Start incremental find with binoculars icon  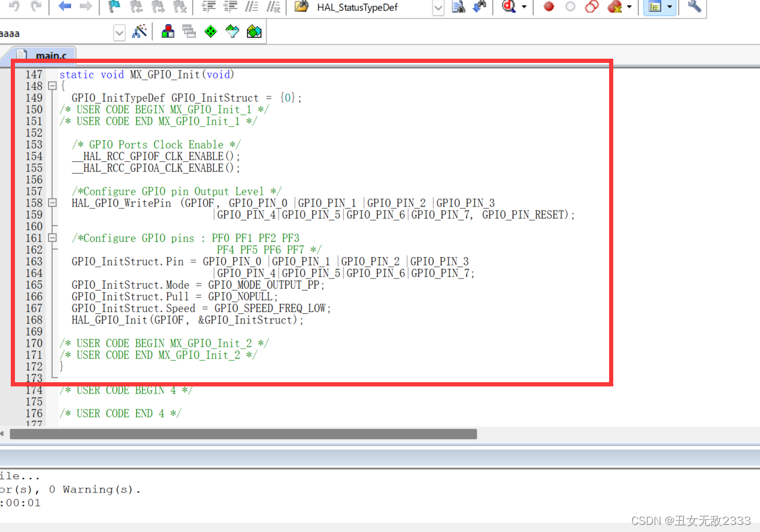[480, 7]
